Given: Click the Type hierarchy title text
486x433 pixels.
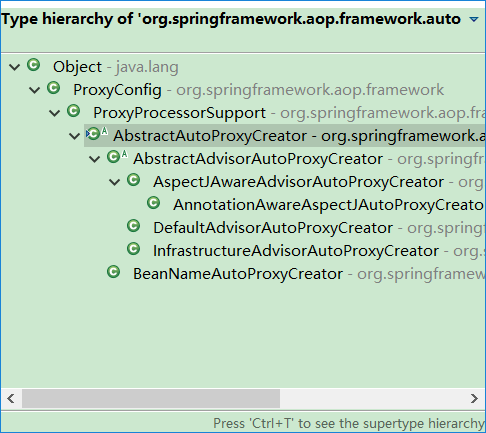Looking at the screenshot, I should 231,19.
